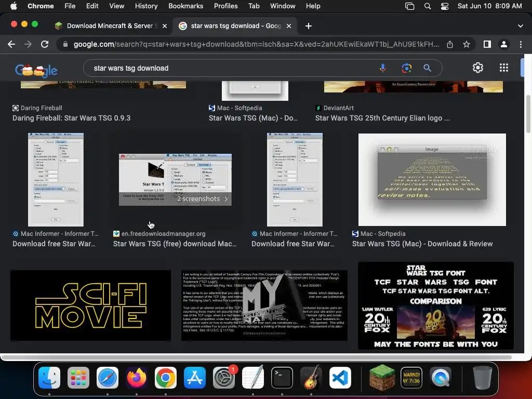This screenshot has width=532, height=399.
Task: Open Chrome profile avatar
Action: click(504, 44)
